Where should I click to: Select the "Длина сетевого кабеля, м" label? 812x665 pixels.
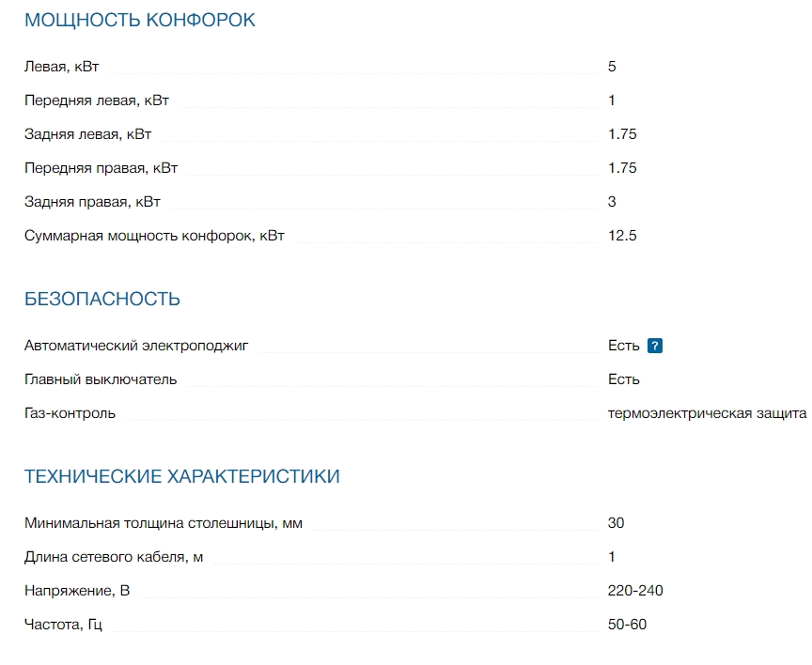[114, 557]
